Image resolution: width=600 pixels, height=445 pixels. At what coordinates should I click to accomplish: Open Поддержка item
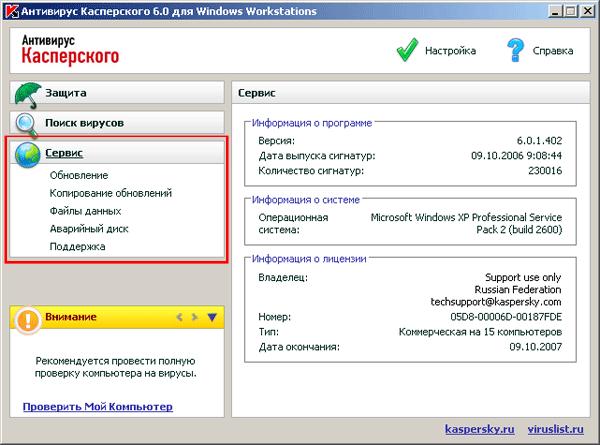pos(77,246)
